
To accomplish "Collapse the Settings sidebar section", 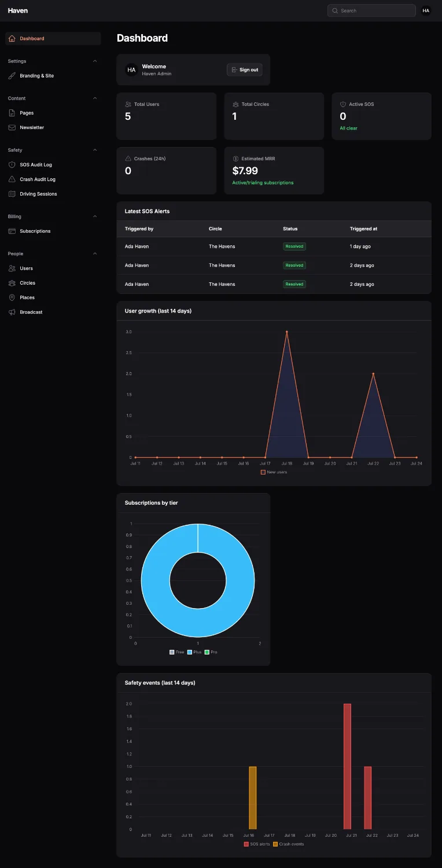I will click(x=95, y=61).
